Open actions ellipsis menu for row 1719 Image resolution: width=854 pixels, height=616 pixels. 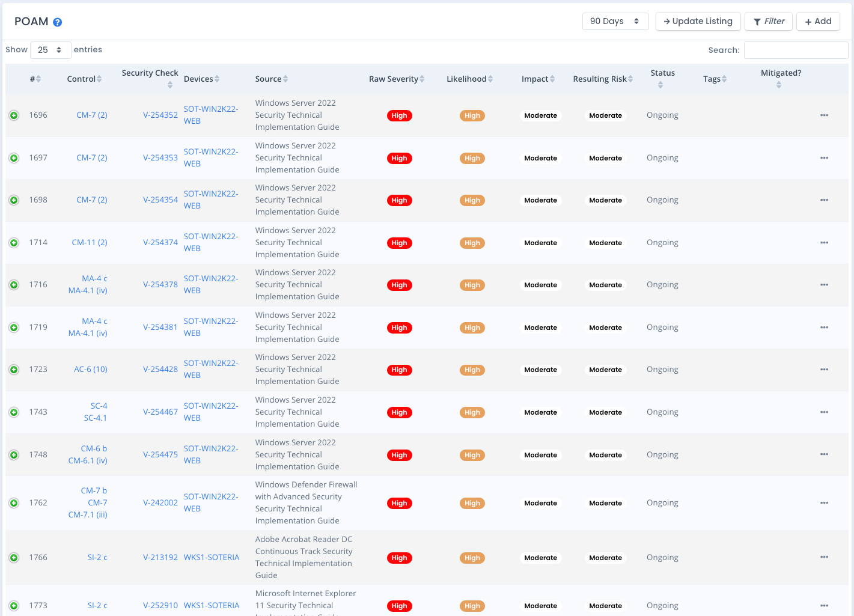[x=824, y=328]
